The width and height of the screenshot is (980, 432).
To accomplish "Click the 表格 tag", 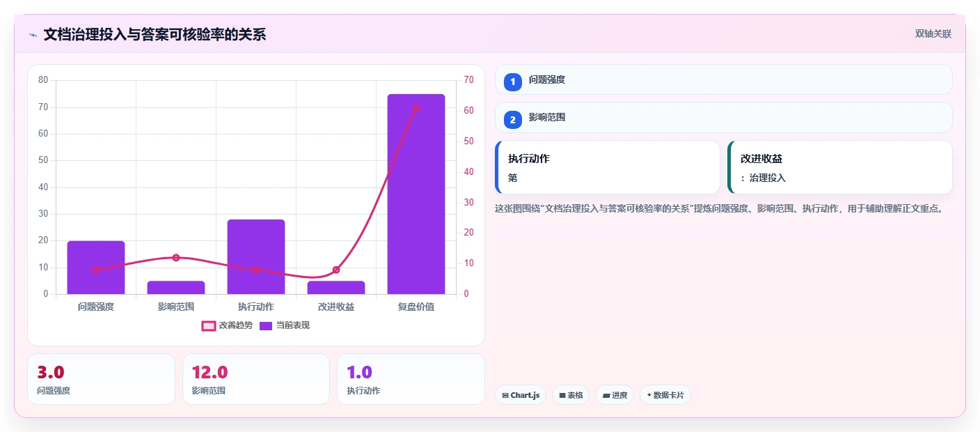I will [x=571, y=395].
